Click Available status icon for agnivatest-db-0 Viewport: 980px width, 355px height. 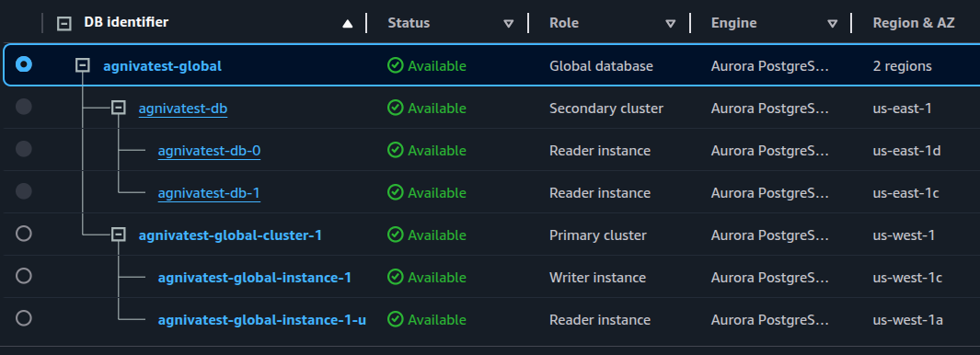coord(395,150)
